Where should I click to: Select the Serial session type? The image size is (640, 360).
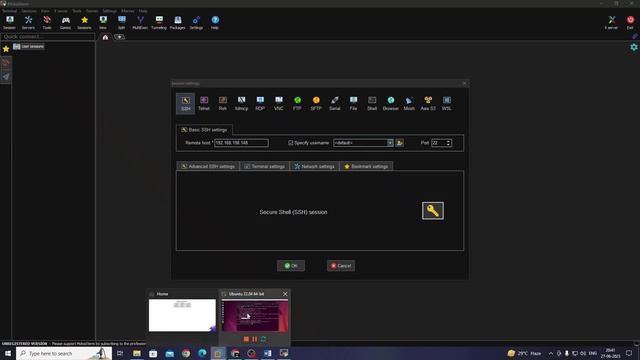335,103
